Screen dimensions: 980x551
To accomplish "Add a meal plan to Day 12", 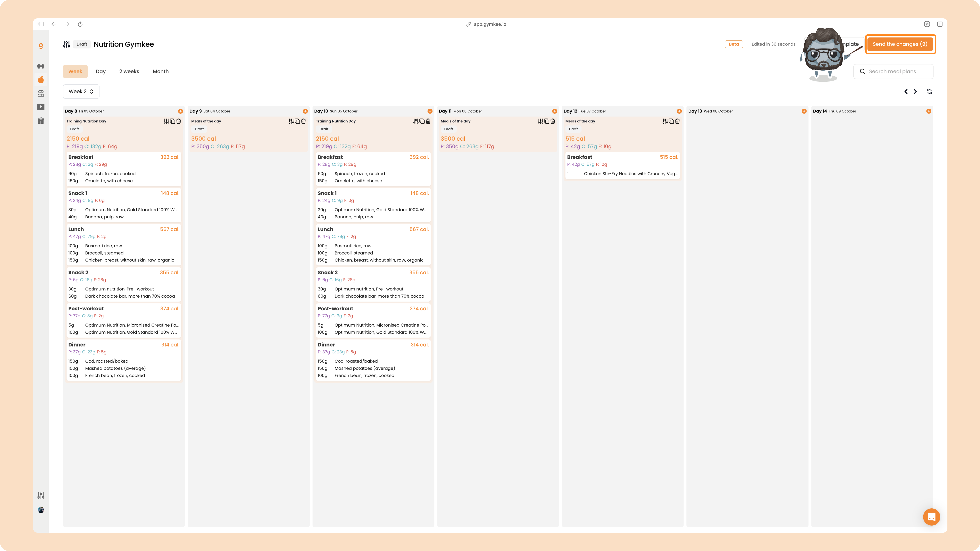I will click(x=679, y=111).
